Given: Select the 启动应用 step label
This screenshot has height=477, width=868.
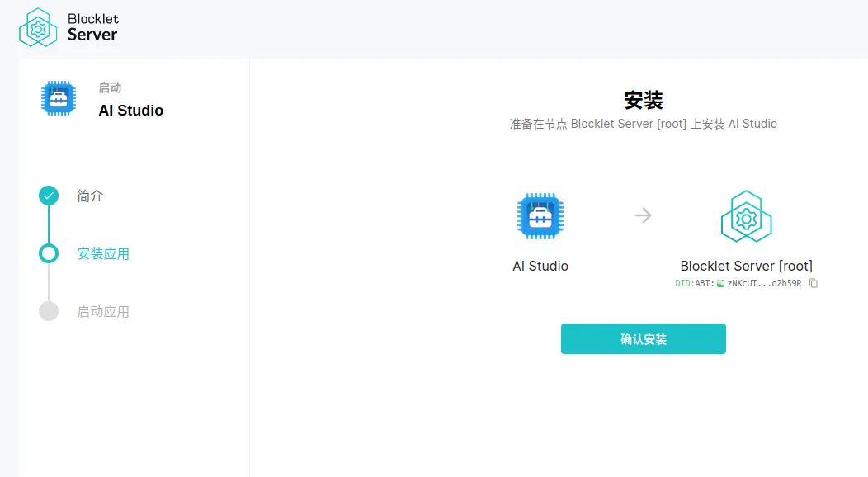Looking at the screenshot, I should click(103, 312).
